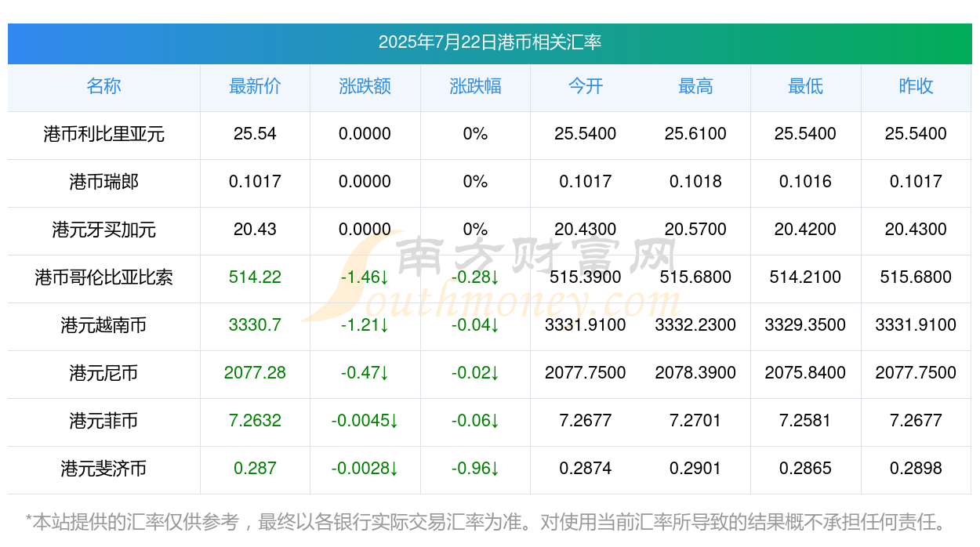This screenshot has width=980, height=547.
Task: Click the table title 2025年7月22日港币相关汇率
Action: pyautogui.click(x=490, y=42)
